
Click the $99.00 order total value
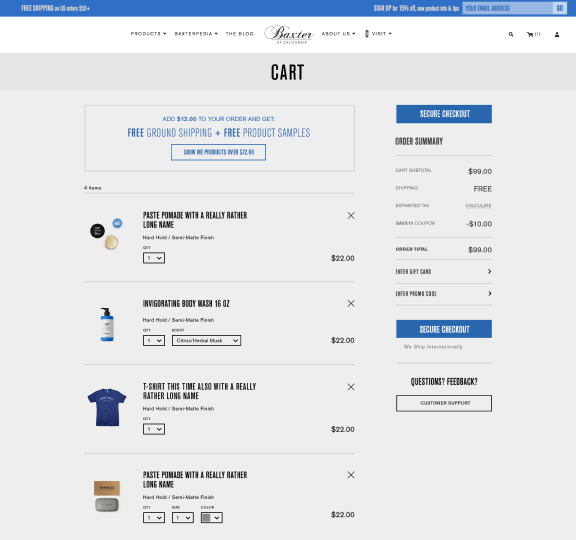[480, 250]
